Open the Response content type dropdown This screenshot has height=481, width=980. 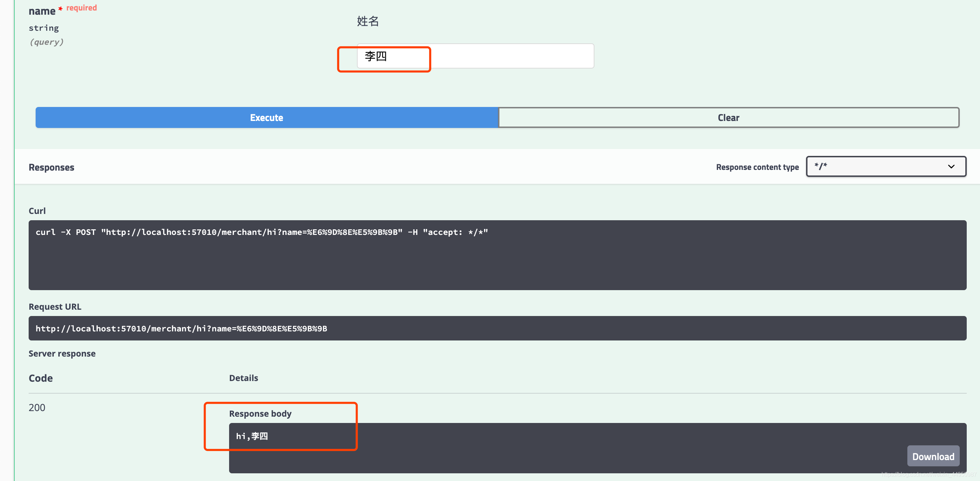point(886,166)
